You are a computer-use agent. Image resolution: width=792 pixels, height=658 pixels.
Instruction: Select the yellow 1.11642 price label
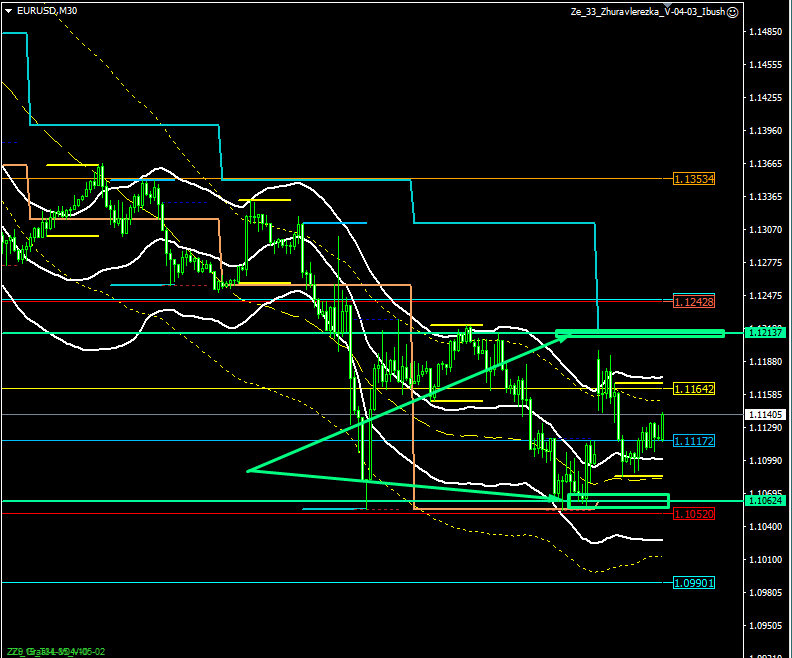point(693,388)
